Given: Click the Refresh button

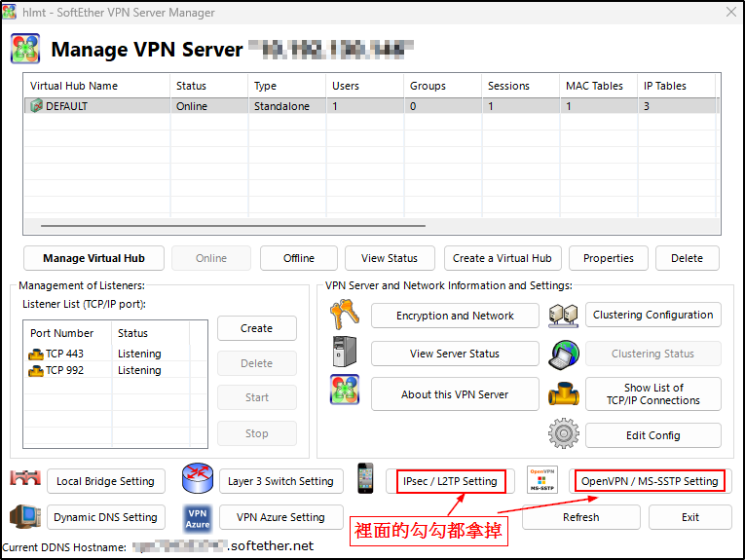Looking at the screenshot, I should (581, 517).
